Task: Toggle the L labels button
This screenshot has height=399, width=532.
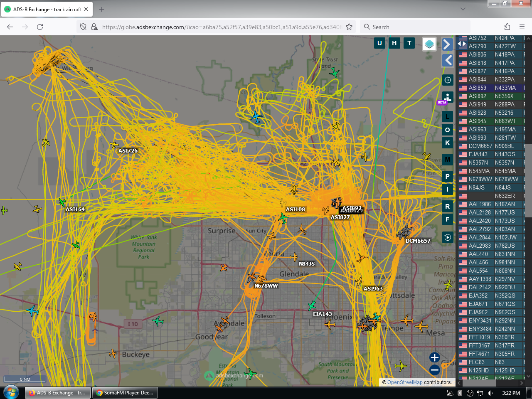Action: 448,117
